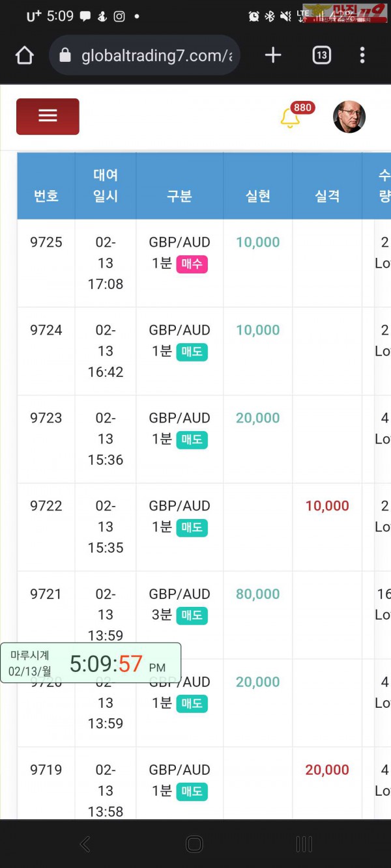Sort by the 대여 일시 column header

pyautogui.click(x=105, y=186)
